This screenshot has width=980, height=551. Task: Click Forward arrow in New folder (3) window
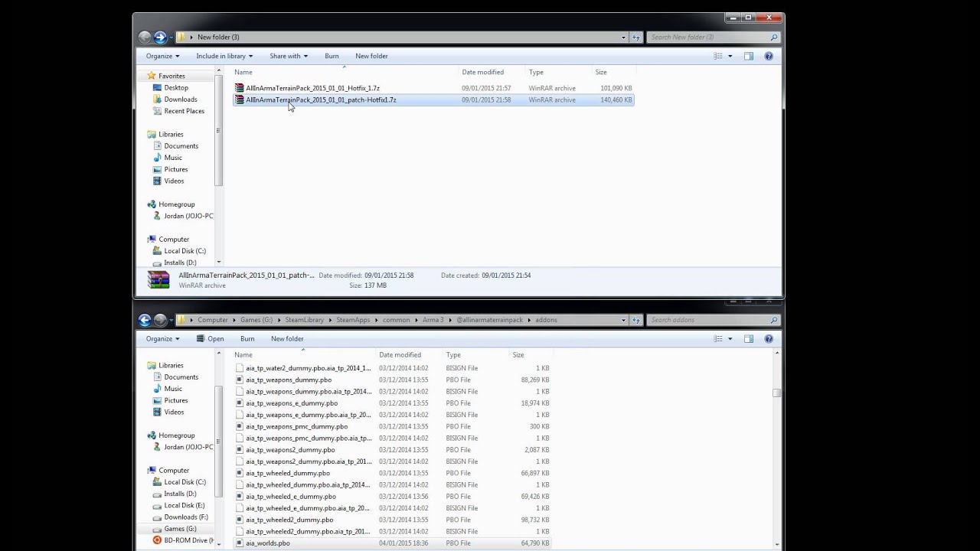(160, 37)
